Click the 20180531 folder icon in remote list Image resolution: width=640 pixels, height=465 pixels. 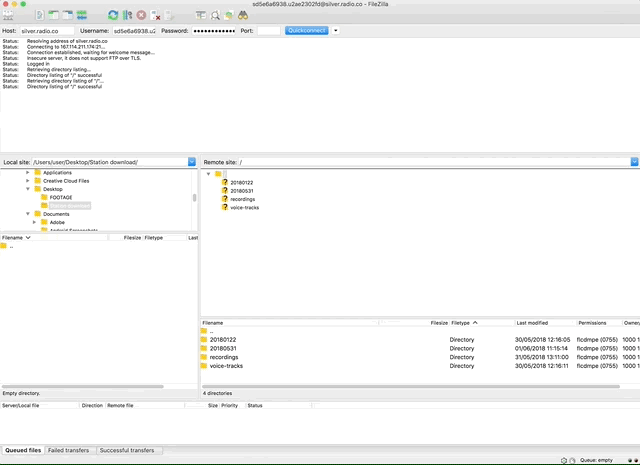[x=204, y=348]
